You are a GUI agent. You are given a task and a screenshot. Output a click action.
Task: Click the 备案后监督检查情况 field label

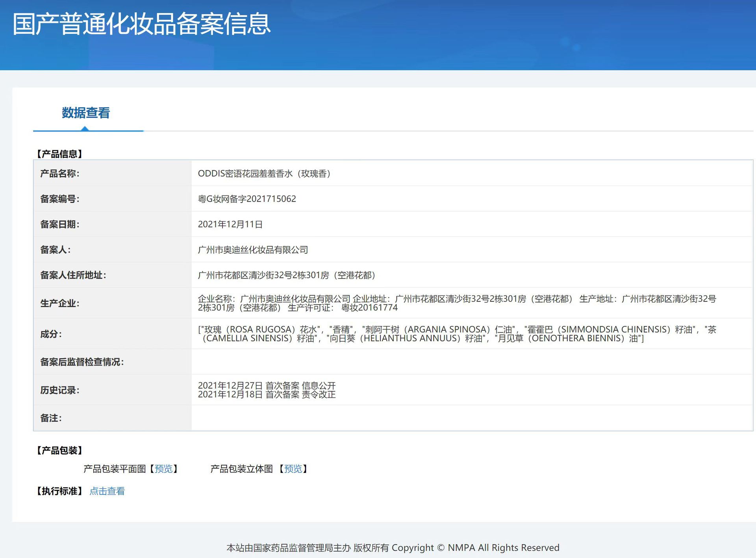pos(82,362)
